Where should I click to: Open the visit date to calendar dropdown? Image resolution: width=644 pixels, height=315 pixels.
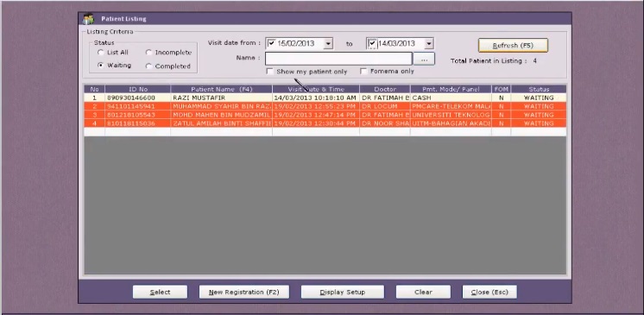click(x=429, y=43)
